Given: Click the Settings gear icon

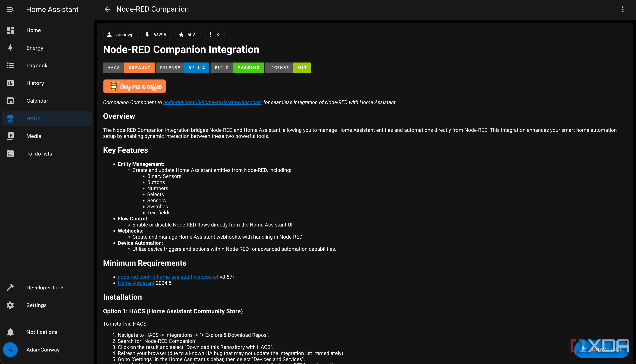Looking at the screenshot, I should click(x=10, y=305).
